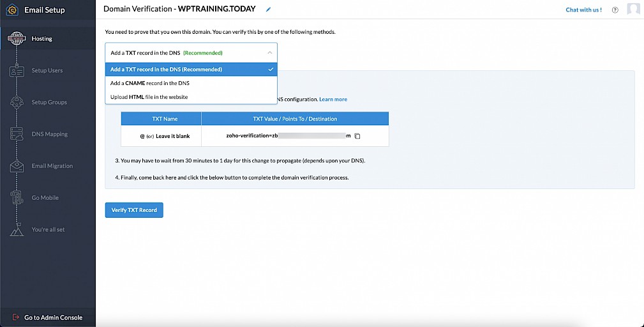Click the Email Setup logo icon
The image size is (644, 327).
pos(12,10)
